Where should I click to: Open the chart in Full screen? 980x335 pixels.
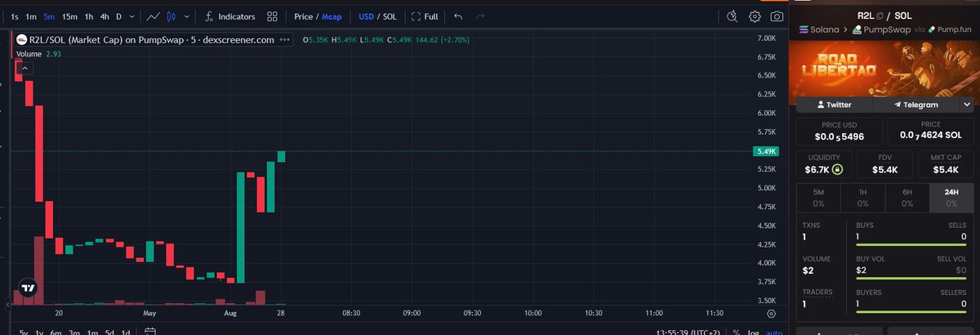[425, 16]
